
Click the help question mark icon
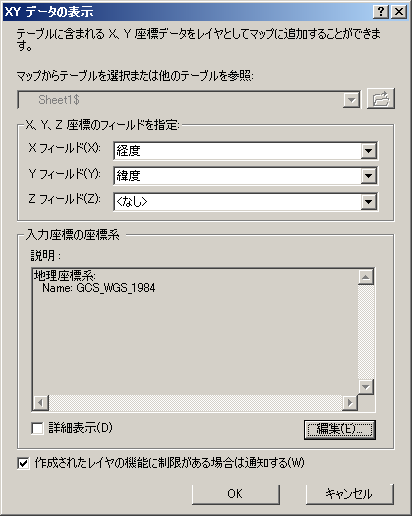(x=381, y=12)
